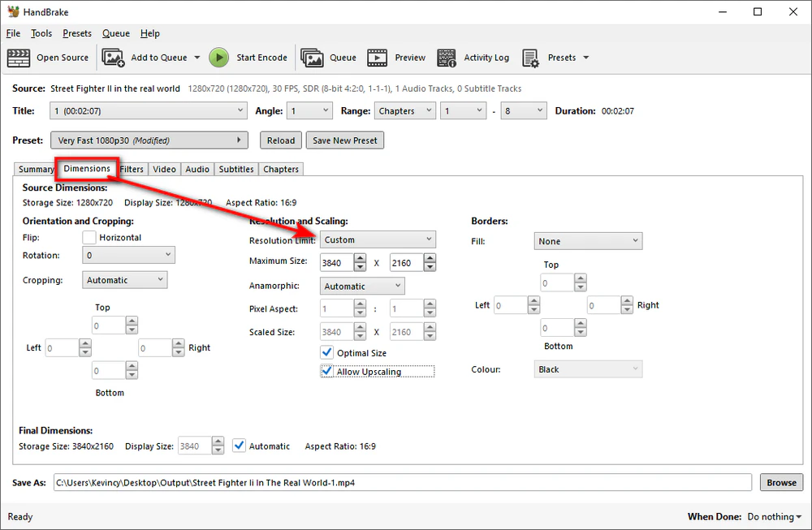
Task: Change the Anamorphic dropdown setting
Action: pos(361,286)
